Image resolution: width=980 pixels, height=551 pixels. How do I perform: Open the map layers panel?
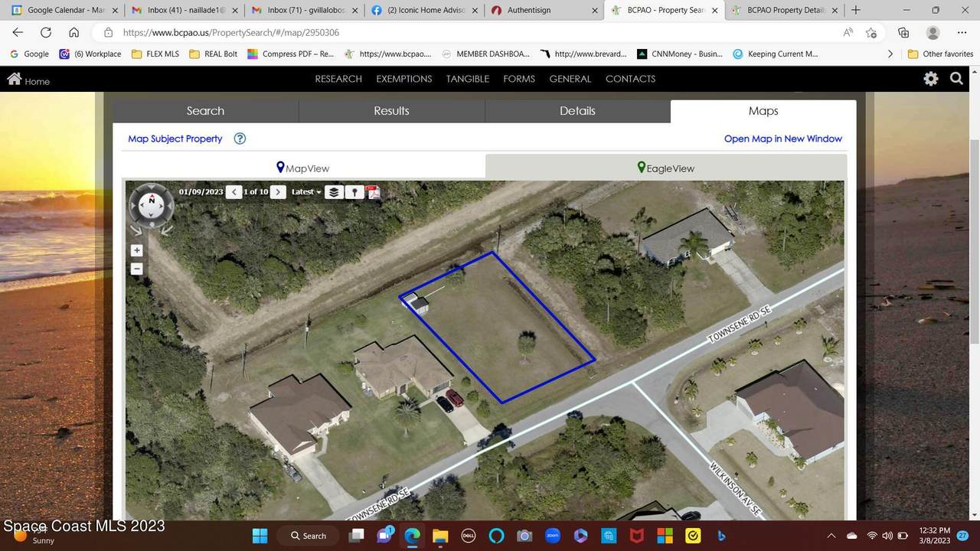(333, 192)
